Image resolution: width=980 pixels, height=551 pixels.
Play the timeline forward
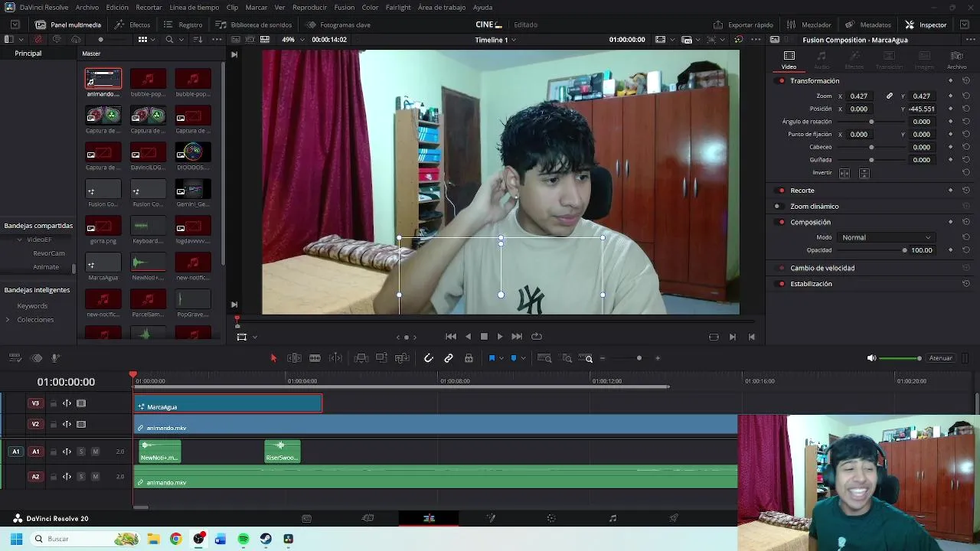500,337
